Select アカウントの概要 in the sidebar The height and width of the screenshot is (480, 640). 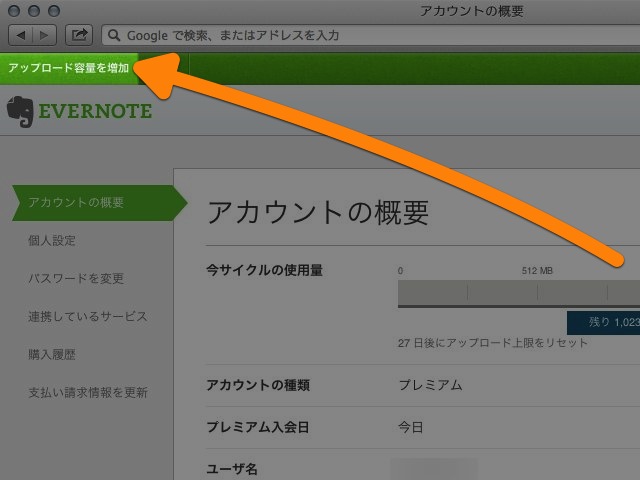click(99, 203)
